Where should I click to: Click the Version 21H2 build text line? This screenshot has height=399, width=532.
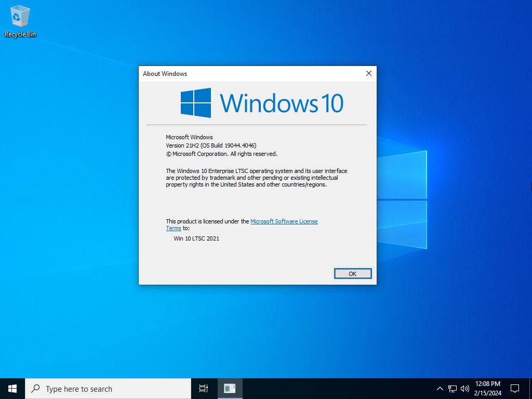[x=210, y=145]
